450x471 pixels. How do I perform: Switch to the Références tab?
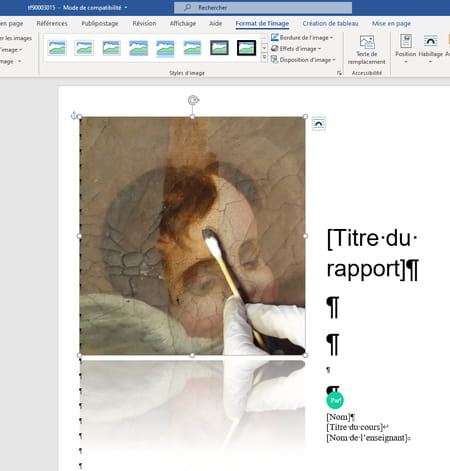[52, 23]
